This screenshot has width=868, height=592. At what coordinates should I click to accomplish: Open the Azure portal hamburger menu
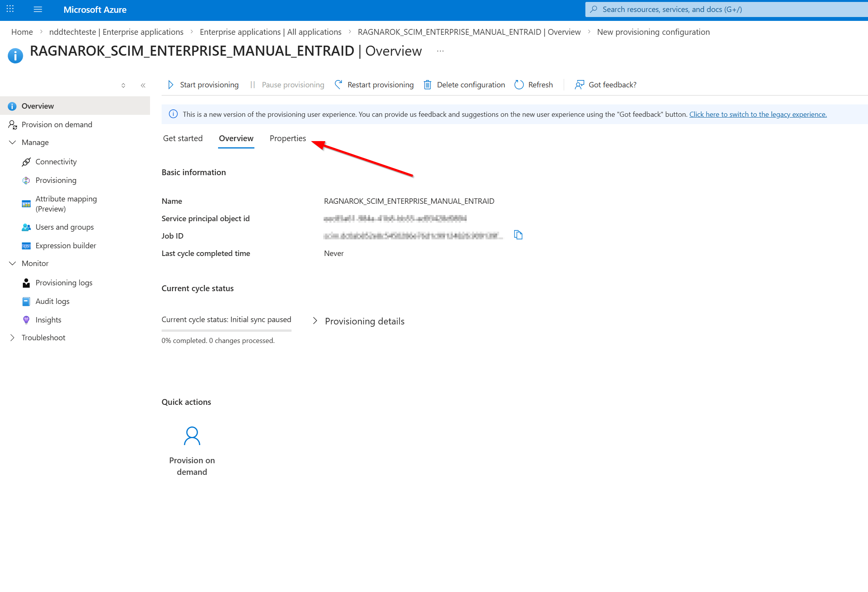point(38,9)
